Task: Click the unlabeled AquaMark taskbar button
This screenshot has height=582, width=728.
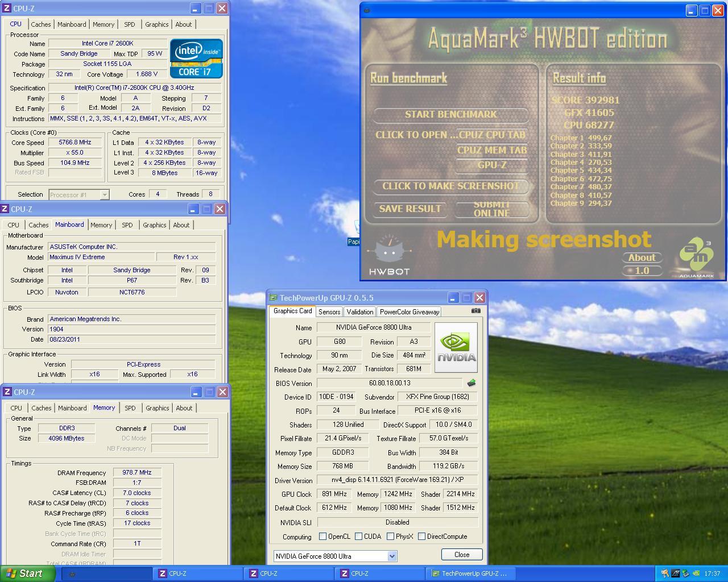Action: (x=106, y=573)
